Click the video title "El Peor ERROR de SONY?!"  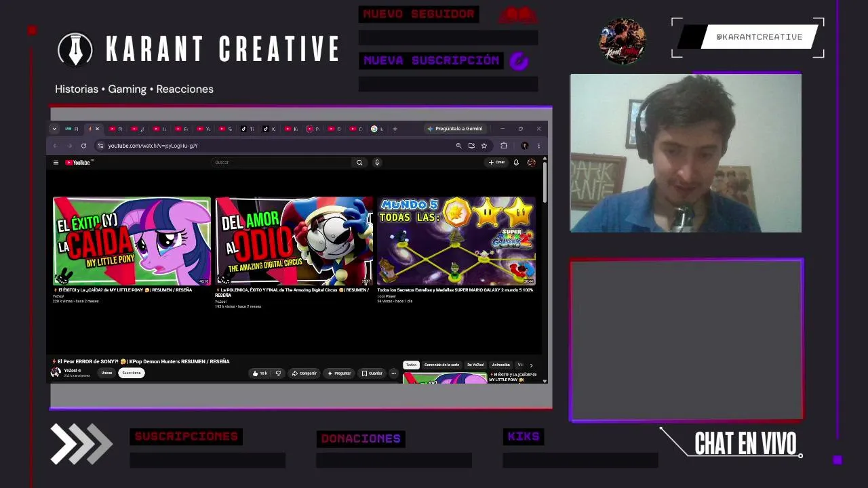(x=141, y=362)
